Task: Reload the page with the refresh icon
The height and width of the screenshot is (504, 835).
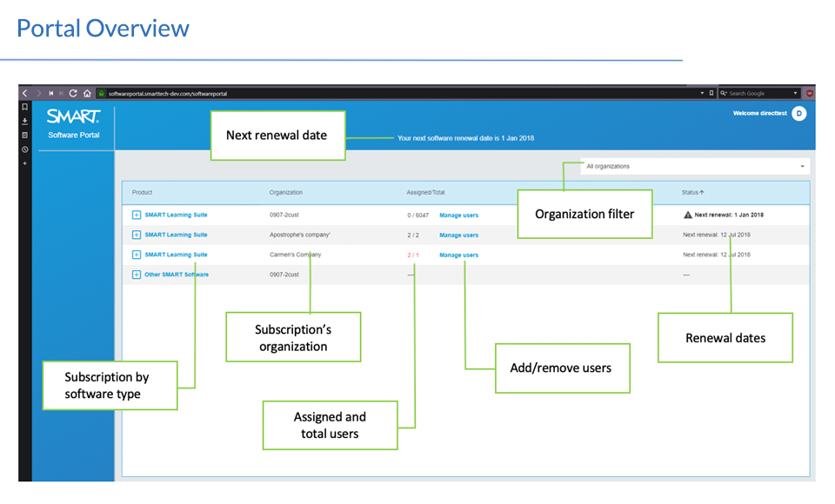Action: coord(73,93)
